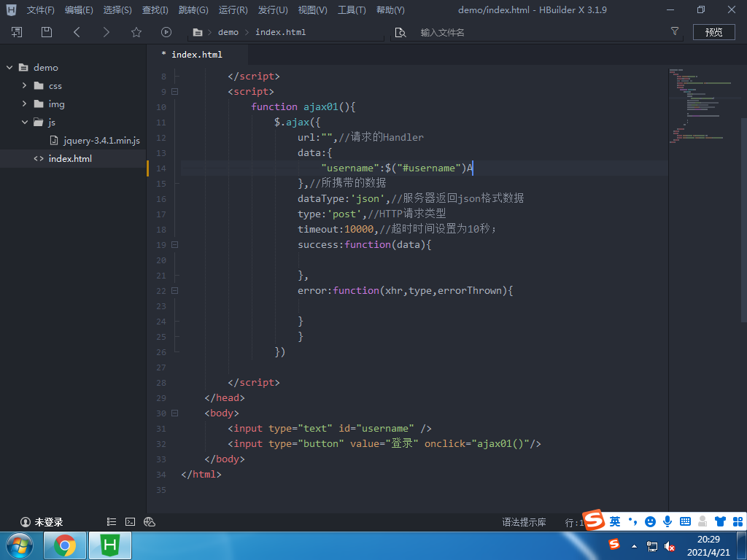
Task: Open the 视图(V) menu
Action: click(312, 10)
